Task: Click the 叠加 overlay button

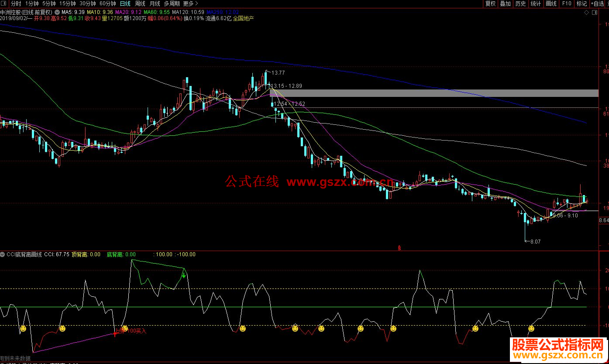Action: click(506, 3)
